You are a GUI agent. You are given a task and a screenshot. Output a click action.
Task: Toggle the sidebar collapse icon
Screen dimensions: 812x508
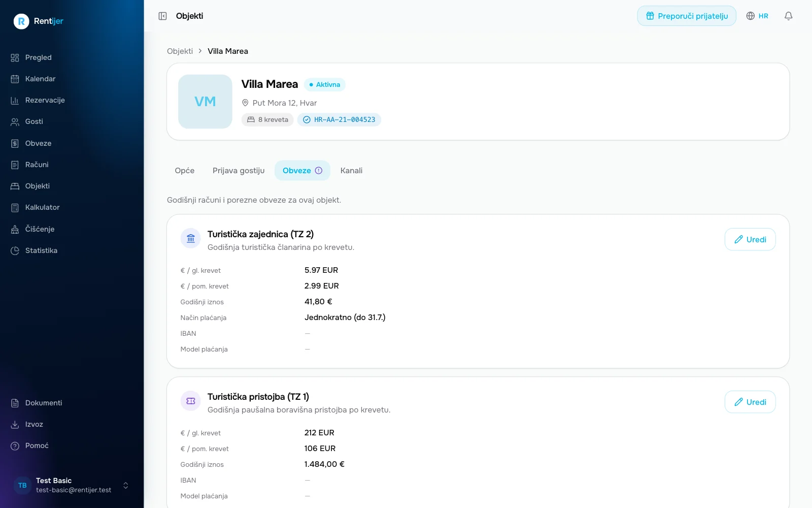(x=162, y=16)
